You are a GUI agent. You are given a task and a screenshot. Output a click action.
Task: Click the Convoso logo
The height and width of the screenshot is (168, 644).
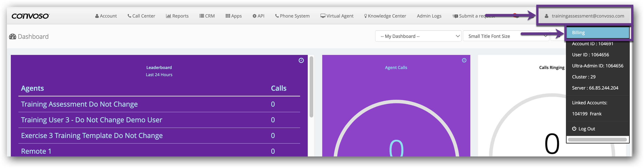pos(30,16)
